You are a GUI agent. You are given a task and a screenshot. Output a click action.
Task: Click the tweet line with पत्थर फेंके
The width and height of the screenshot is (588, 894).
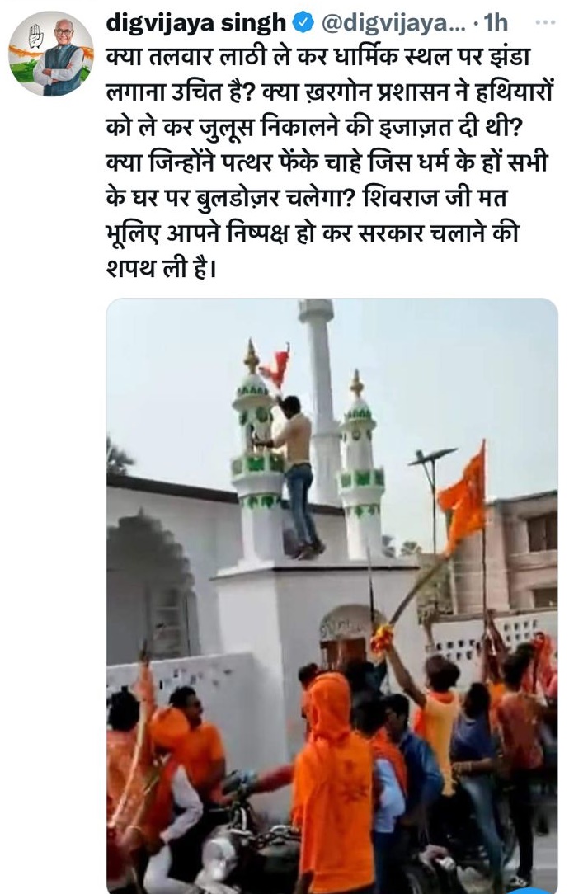pyautogui.click(x=327, y=162)
